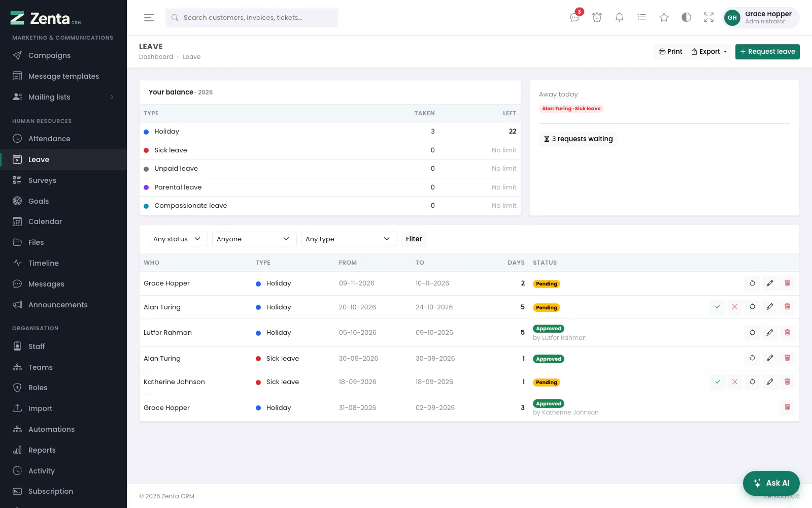This screenshot has width=812, height=508.
Task: Open the Anyone person filter dropdown
Action: pos(254,239)
